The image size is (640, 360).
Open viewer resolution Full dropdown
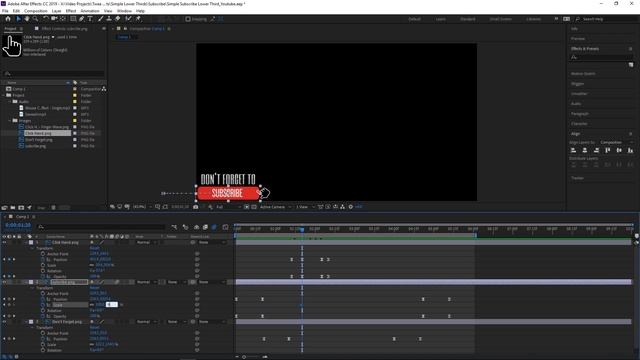pyautogui.click(x=228, y=207)
